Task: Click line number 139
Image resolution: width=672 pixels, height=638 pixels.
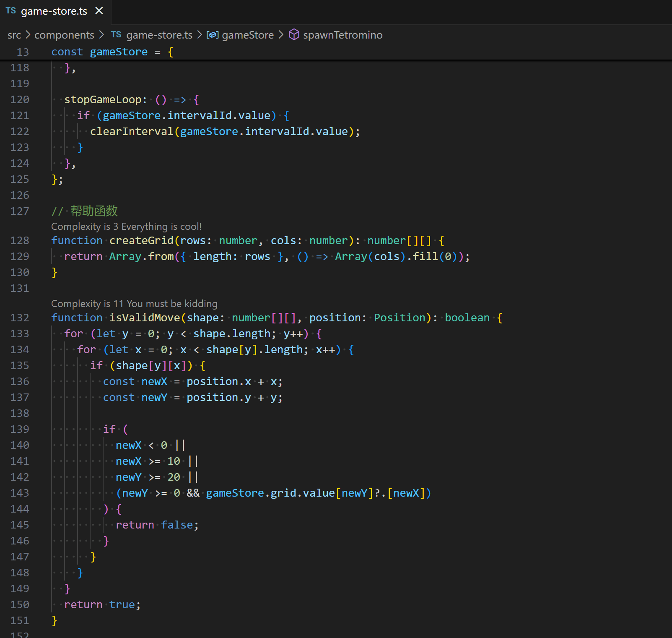Action: [20, 429]
